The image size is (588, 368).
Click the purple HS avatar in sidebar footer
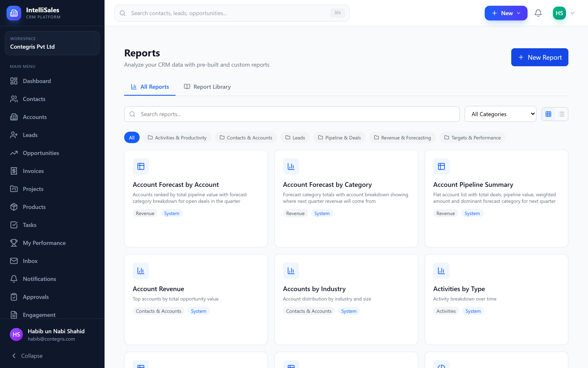tap(16, 334)
